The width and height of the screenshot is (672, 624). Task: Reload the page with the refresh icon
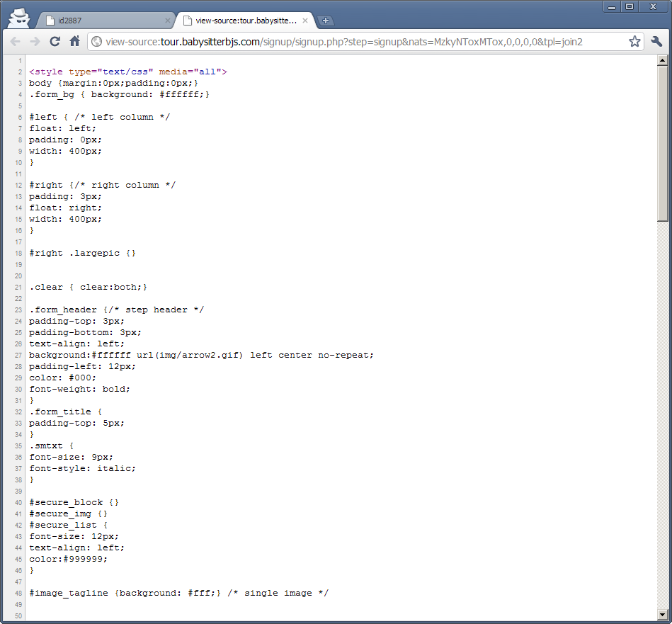click(55, 42)
